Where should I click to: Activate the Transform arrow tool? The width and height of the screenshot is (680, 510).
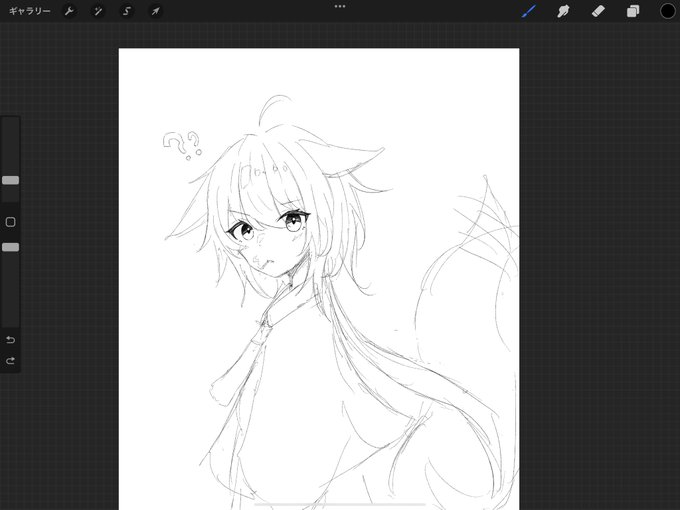155,11
